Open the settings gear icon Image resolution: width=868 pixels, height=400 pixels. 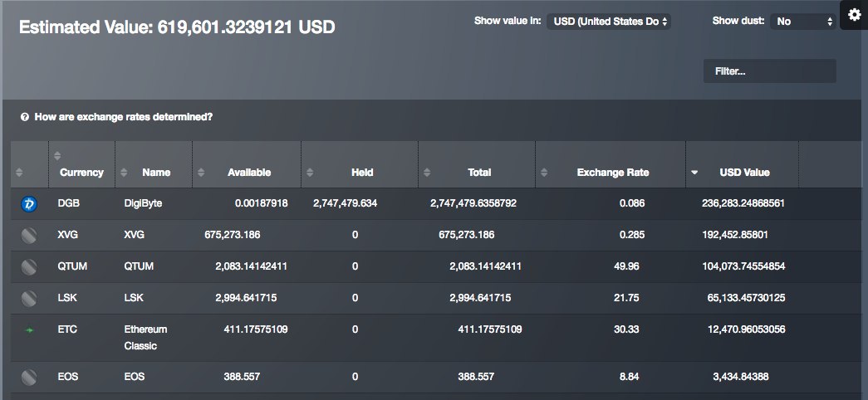pos(854,15)
